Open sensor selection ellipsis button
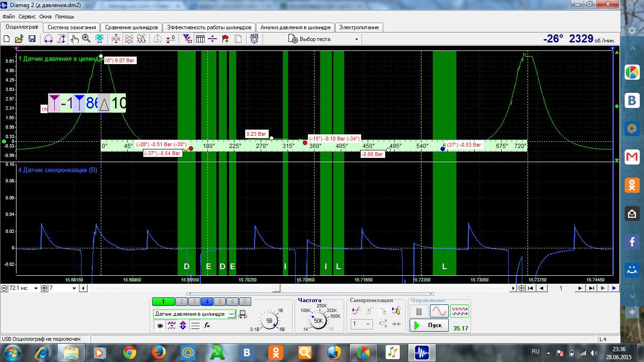Viewport: 644px width, 362px height. pyautogui.click(x=231, y=314)
